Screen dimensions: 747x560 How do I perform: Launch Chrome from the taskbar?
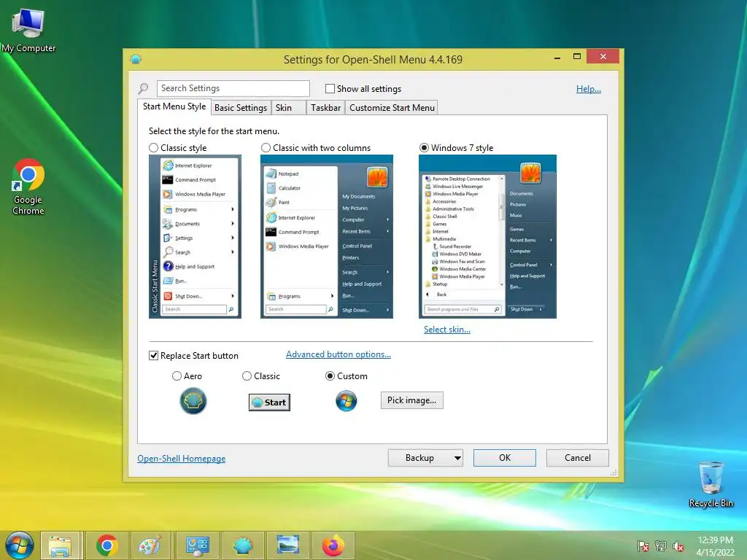pyautogui.click(x=107, y=545)
